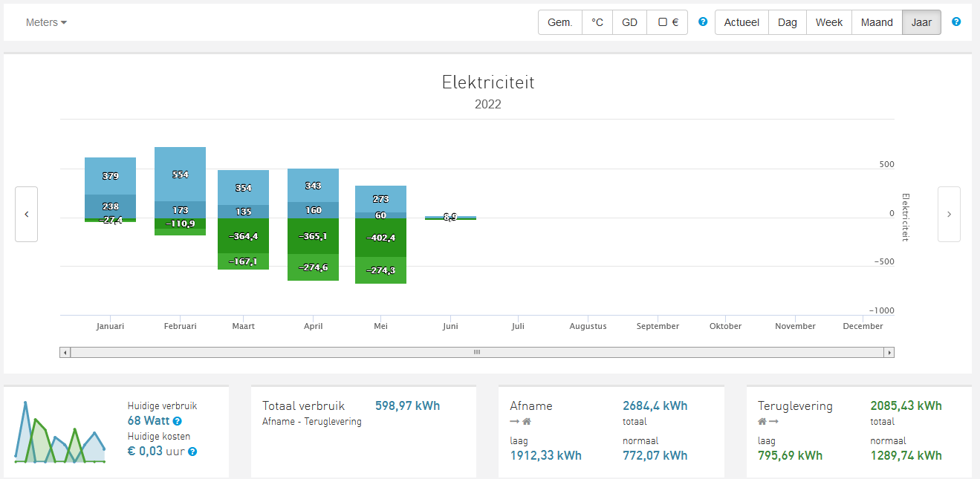
Task: Click scrollbar right arrow under chart
Action: (x=889, y=352)
